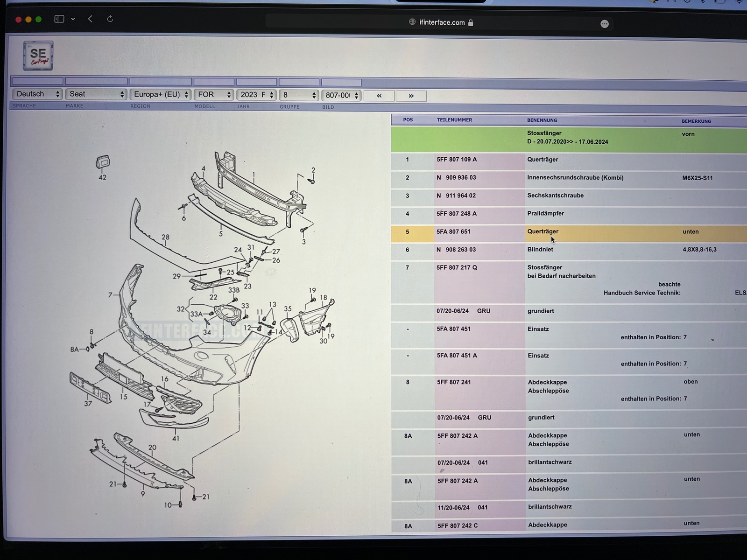Open the address bar more-options icon

(605, 24)
